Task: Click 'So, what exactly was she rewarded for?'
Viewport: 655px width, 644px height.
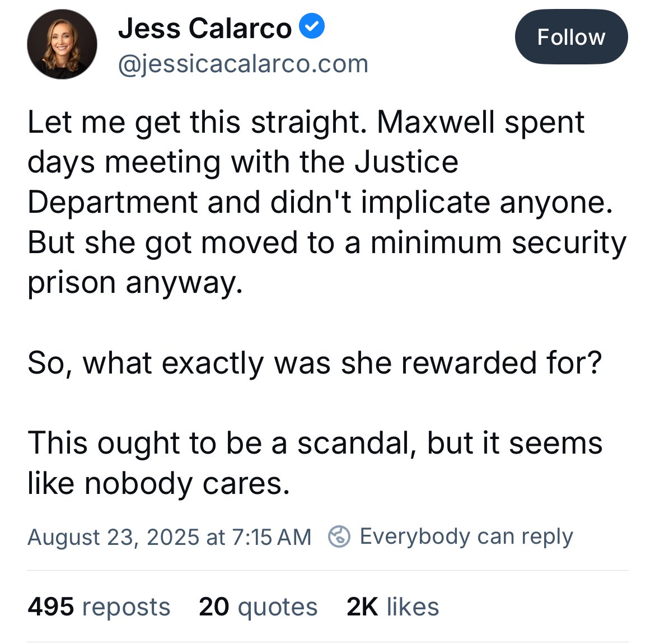Action: (315, 363)
